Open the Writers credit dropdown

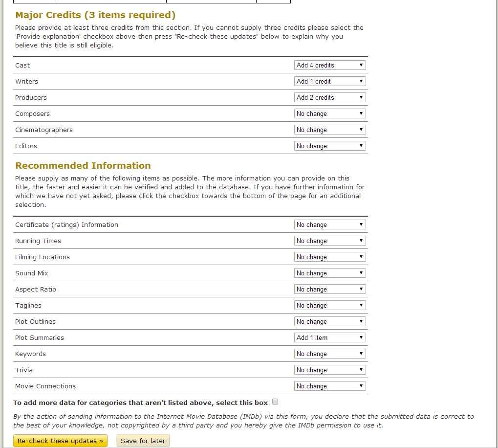(x=330, y=81)
